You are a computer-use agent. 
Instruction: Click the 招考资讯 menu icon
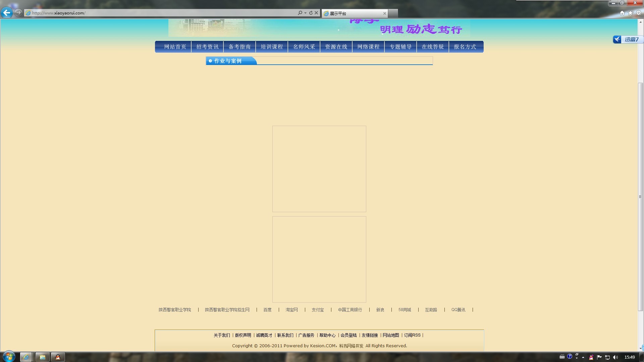[x=207, y=46]
